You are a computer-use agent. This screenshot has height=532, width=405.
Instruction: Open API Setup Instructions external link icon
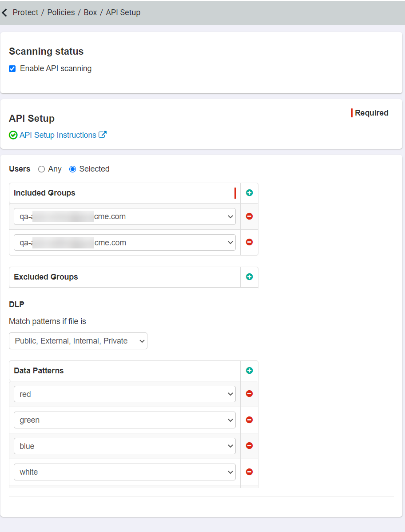[x=103, y=135]
